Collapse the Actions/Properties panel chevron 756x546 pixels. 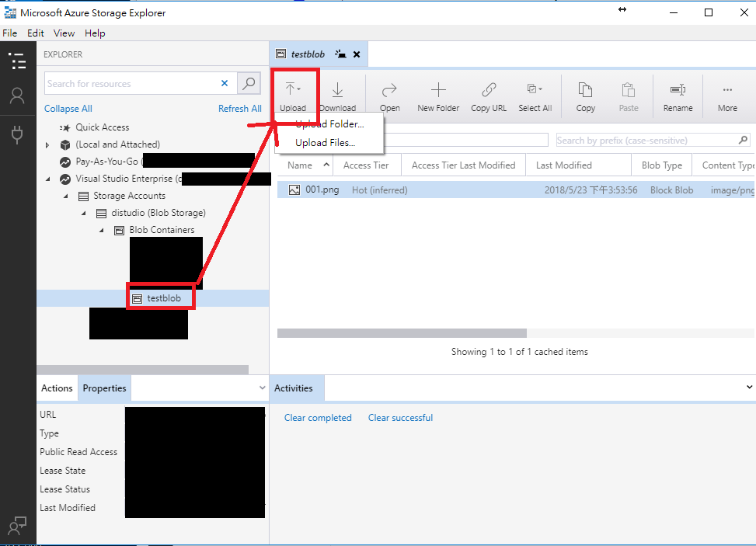tap(262, 388)
